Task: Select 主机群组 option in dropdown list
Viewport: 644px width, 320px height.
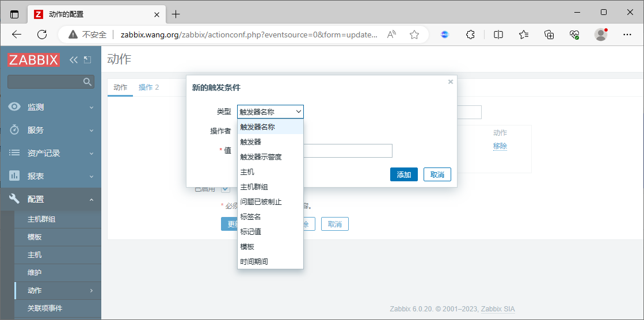Action: 270,187
